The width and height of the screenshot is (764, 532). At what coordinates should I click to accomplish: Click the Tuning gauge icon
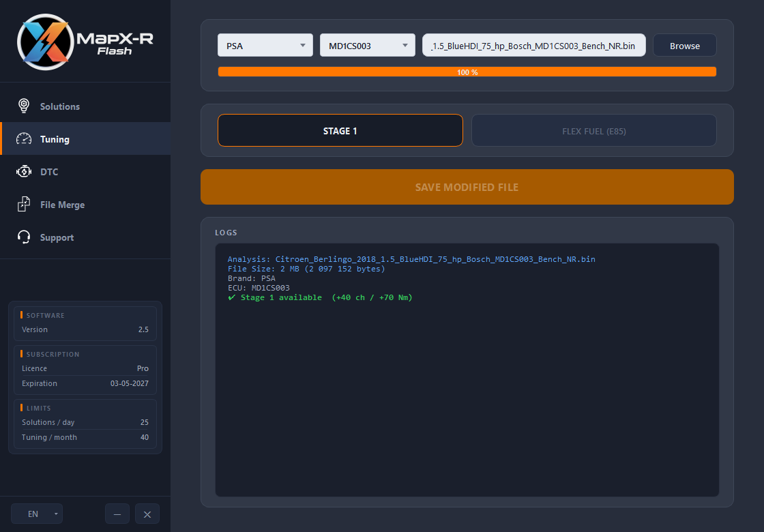point(23,139)
